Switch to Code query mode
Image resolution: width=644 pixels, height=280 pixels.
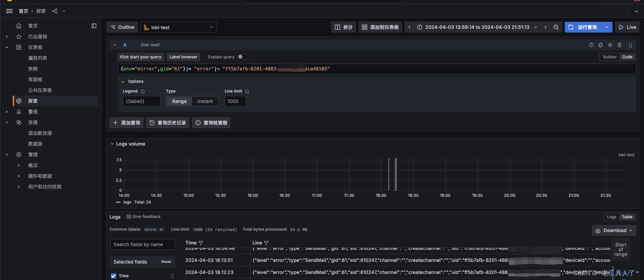click(627, 57)
